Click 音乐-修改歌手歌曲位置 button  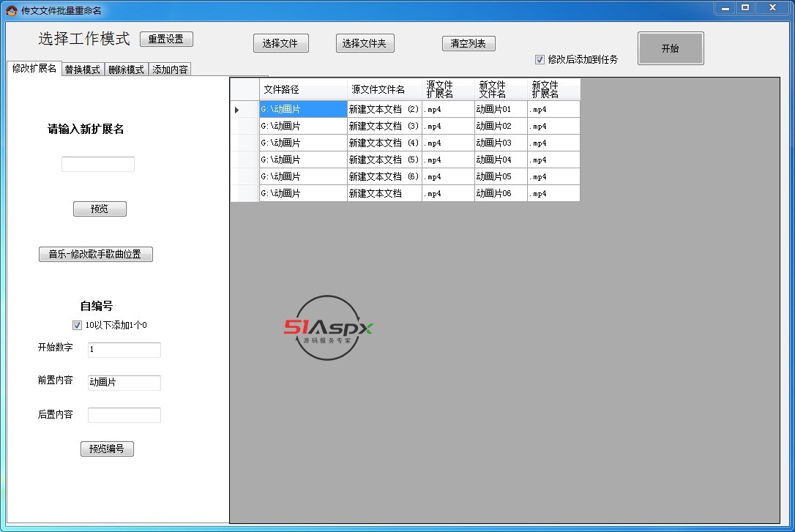tap(95, 255)
